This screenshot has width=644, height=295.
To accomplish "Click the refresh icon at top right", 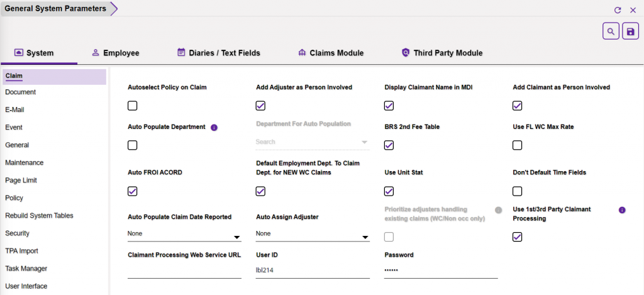I will point(618,10).
